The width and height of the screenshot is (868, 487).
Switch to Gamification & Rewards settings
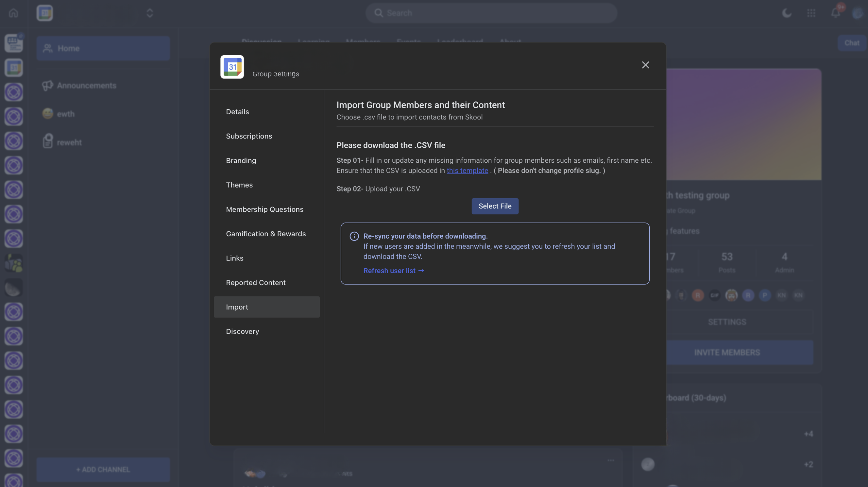point(265,234)
